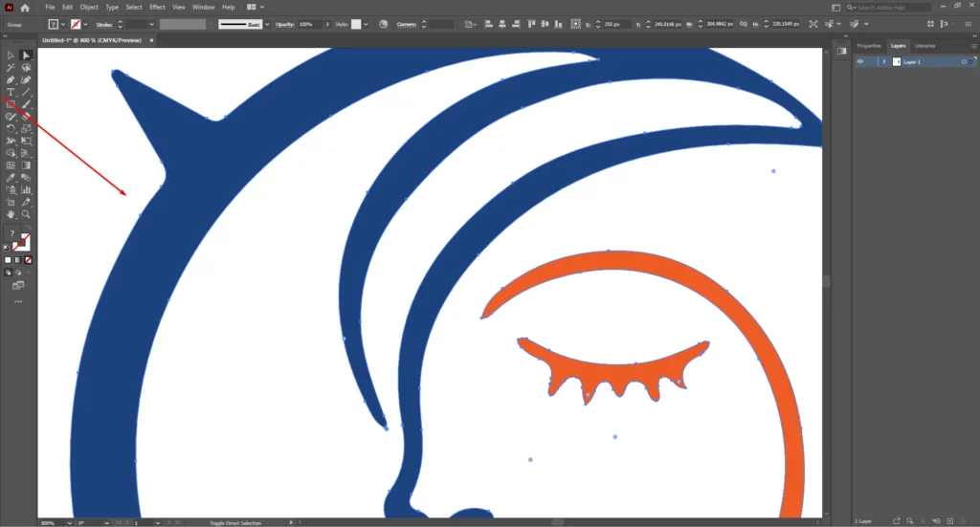Click the Home icon
Screen dimensions: 980x527
pyautogui.click(x=25, y=8)
